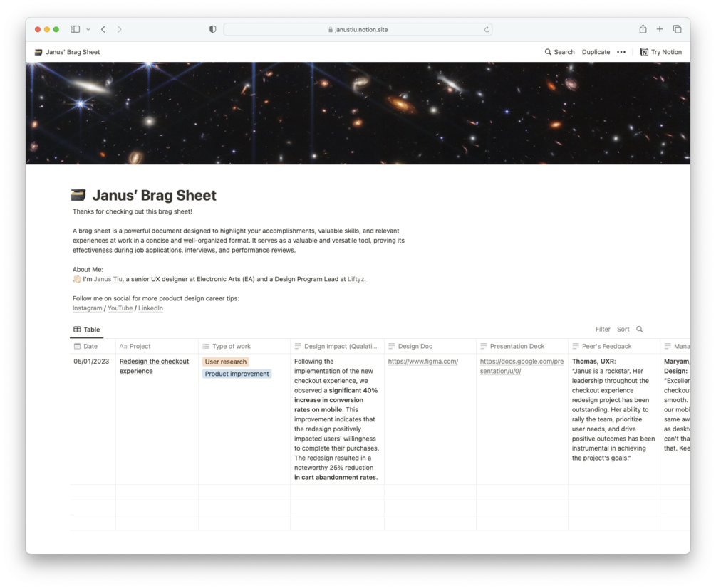Click the table search magnifier icon

click(640, 330)
